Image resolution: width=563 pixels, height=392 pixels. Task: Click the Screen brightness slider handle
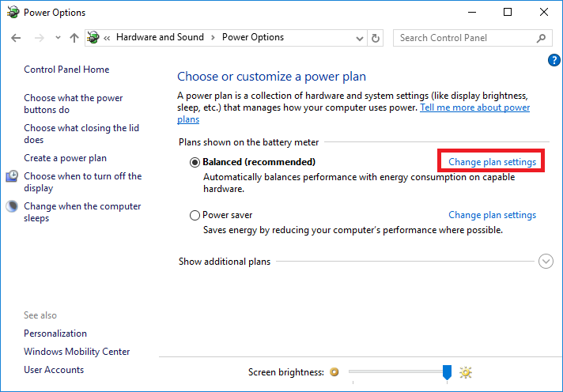point(447,371)
